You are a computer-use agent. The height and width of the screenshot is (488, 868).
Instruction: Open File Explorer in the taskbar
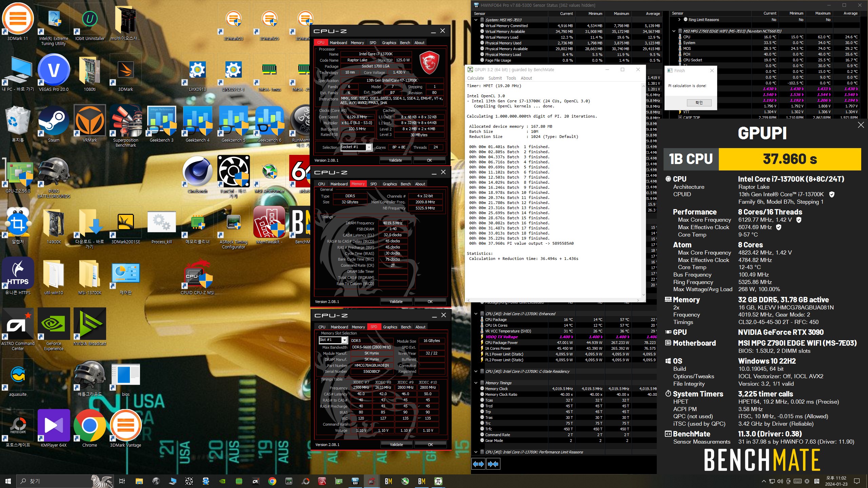(x=139, y=481)
